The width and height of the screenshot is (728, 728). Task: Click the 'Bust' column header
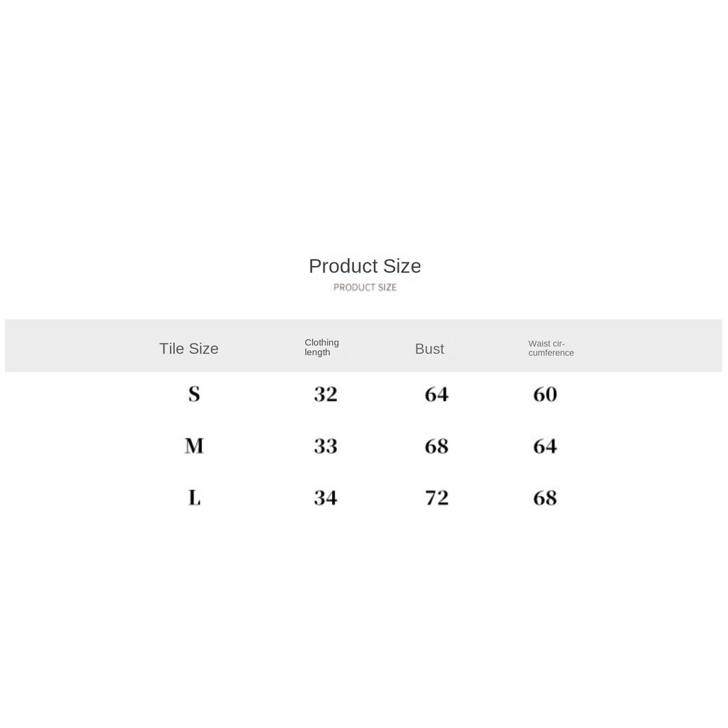[x=429, y=348]
